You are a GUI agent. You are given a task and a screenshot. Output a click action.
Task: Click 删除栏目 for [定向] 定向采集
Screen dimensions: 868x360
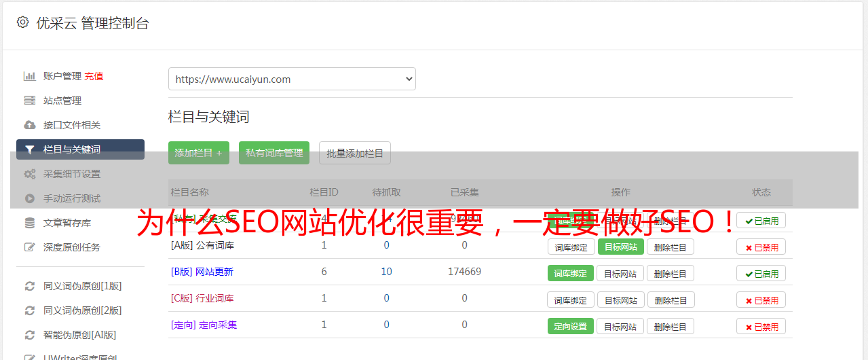click(671, 326)
